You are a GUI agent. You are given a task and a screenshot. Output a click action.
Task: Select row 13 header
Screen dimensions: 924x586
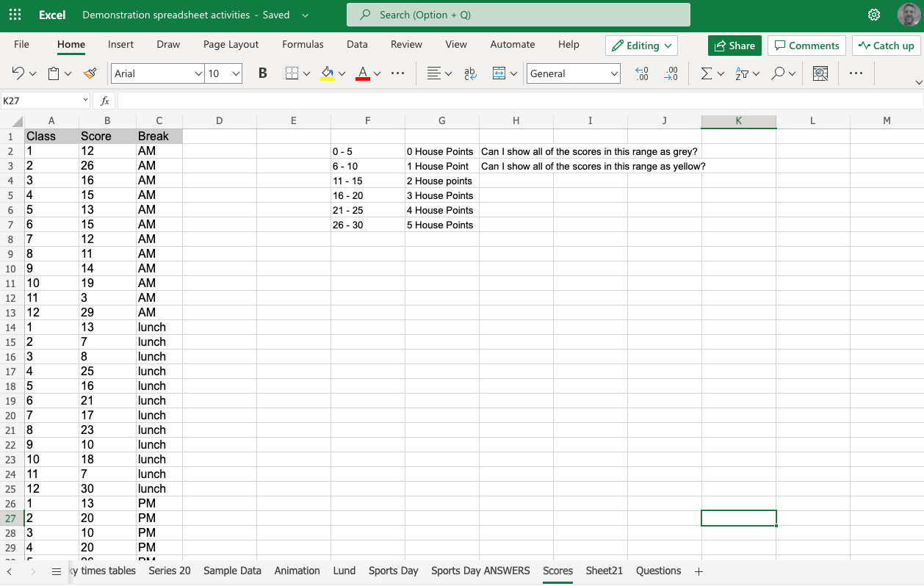point(11,312)
